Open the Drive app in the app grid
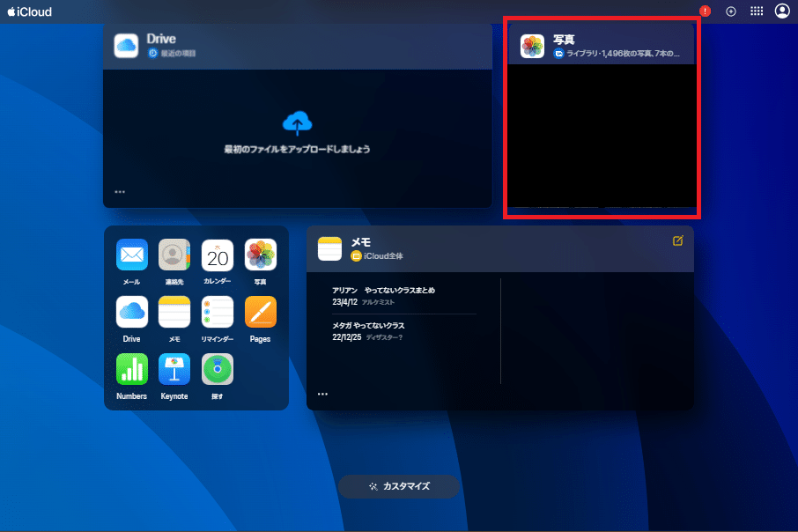798x532 pixels. 132,312
